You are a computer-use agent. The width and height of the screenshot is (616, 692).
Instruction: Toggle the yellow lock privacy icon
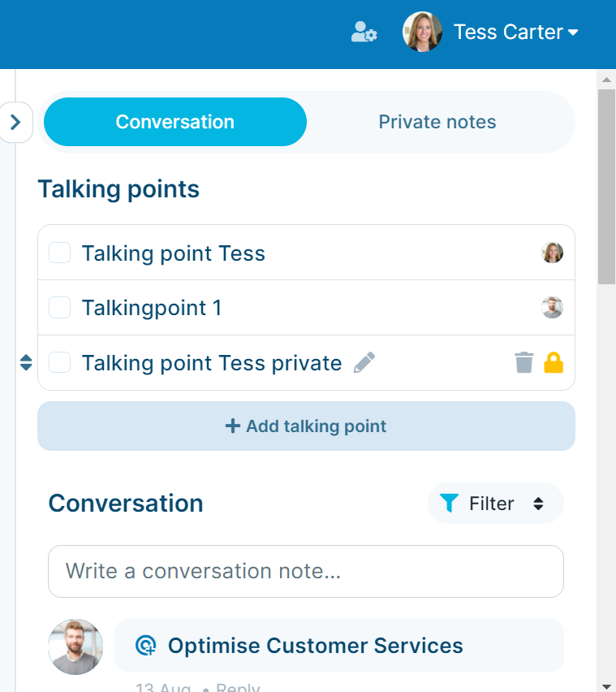pos(554,363)
